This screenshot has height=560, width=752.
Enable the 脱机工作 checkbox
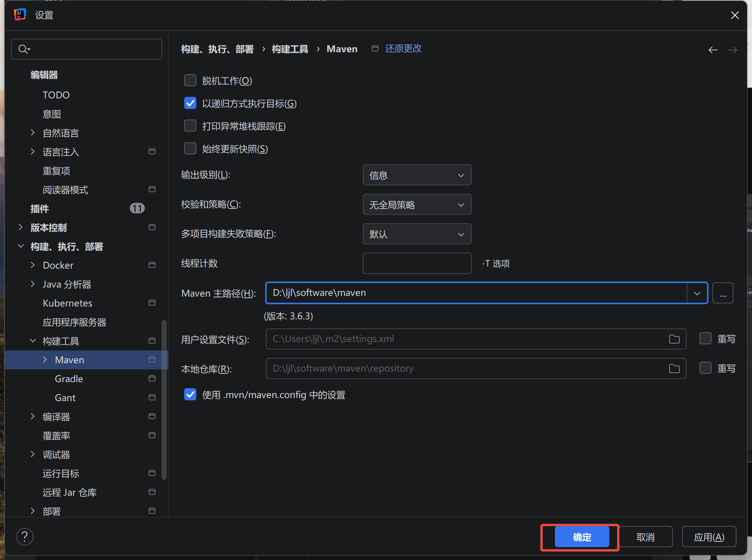tap(190, 81)
